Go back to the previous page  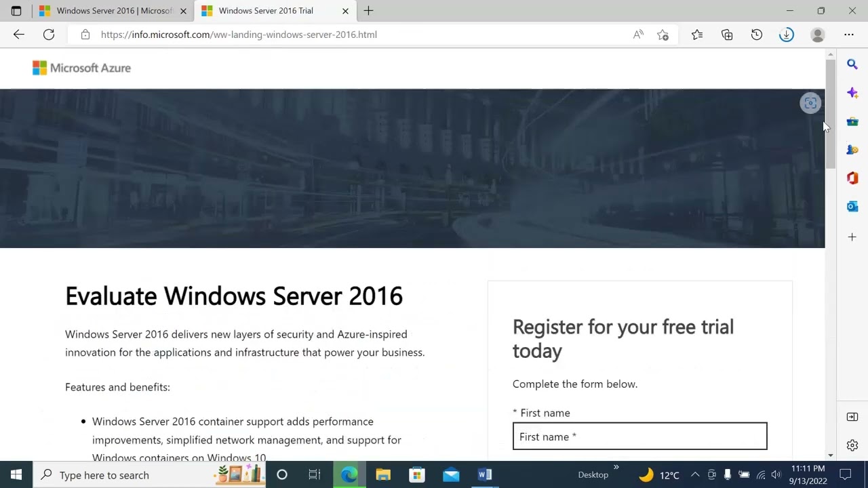(x=18, y=35)
